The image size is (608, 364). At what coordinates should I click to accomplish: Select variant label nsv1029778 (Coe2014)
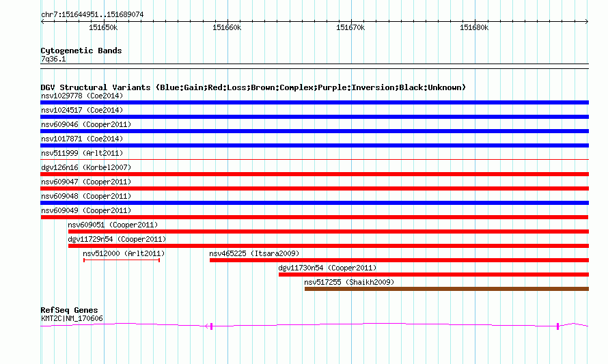[x=82, y=96]
